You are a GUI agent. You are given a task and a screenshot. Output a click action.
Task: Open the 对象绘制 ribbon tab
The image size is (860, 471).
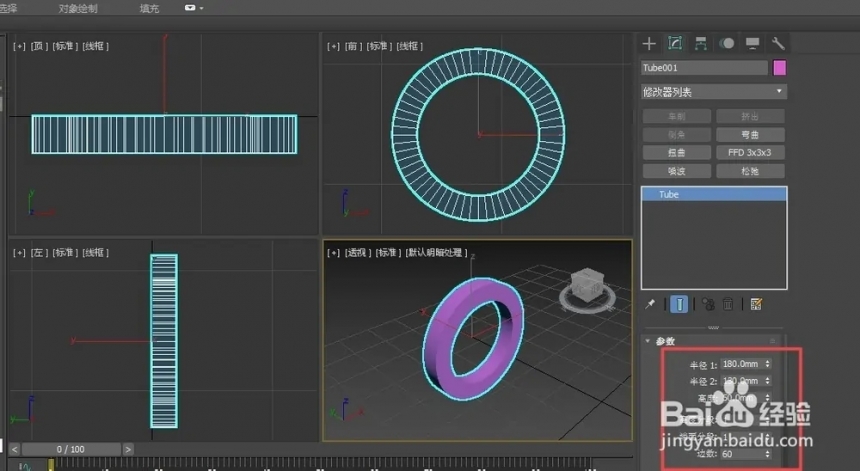(x=78, y=8)
